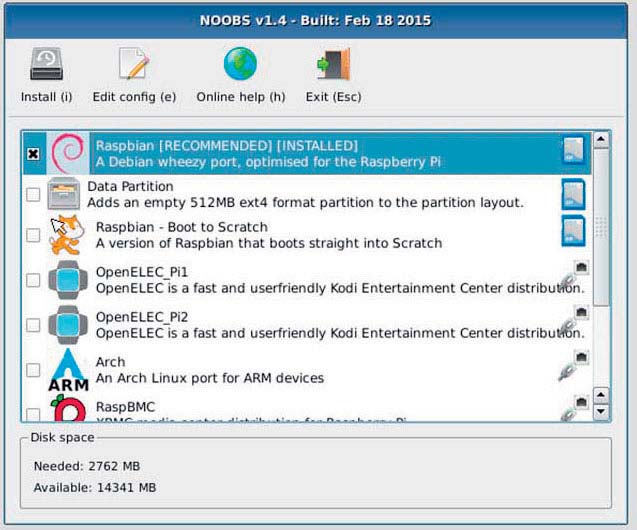Viewport: 637px width, 530px height.
Task: Click the RaspBMC raspberry logo icon
Action: [68, 408]
